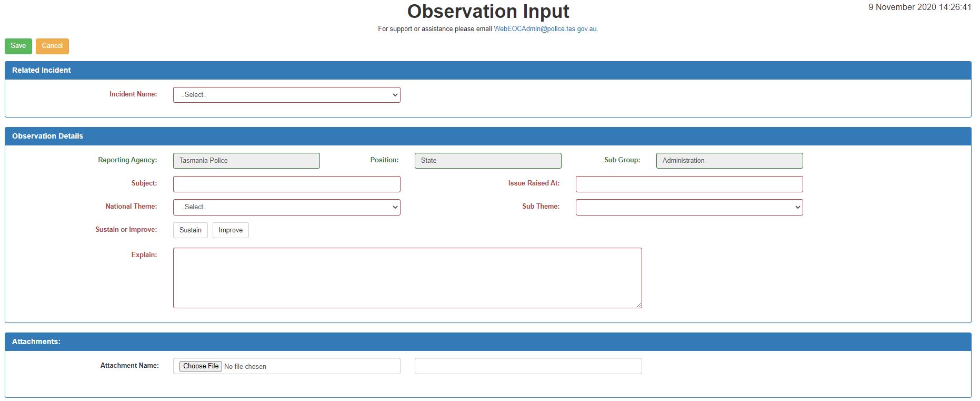Viewport: 980px width, 401px height.
Task: Click the Related Incident section header
Action: coord(42,70)
